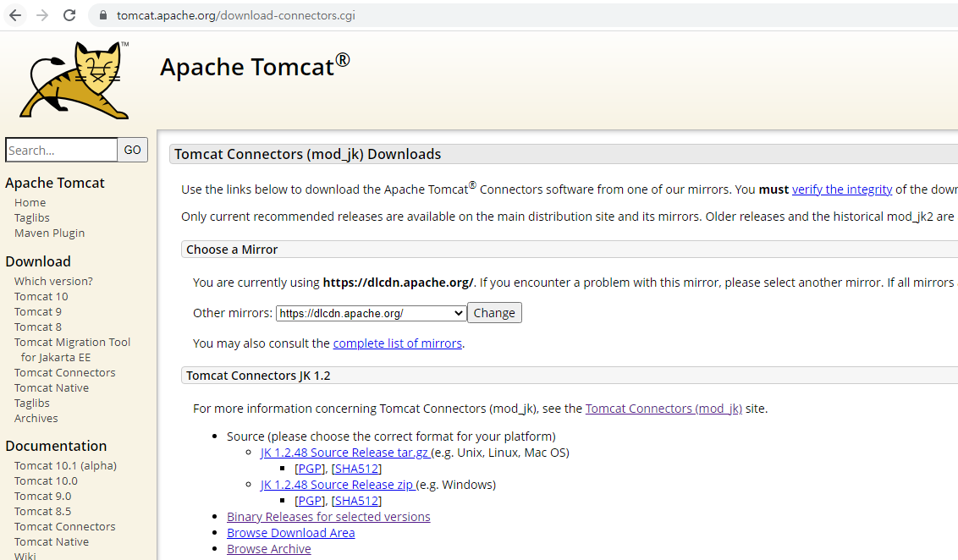Click the Apache Tomcat cat logo

74,80
